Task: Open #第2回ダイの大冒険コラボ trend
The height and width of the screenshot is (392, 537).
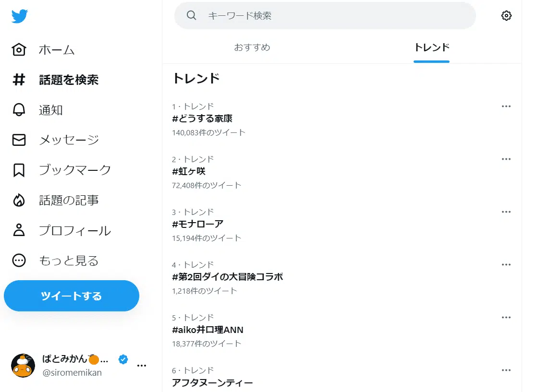Action: coord(227,277)
